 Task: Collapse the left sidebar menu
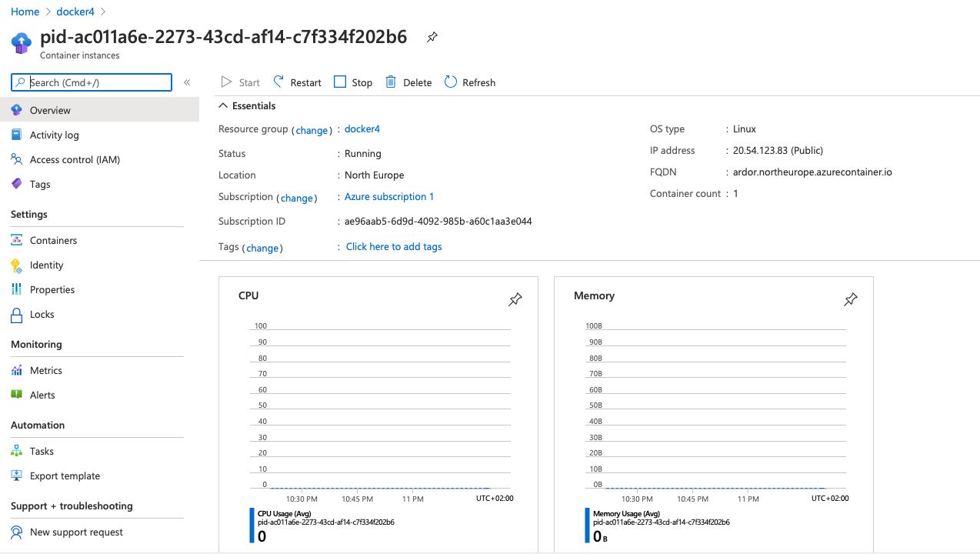(x=187, y=82)
